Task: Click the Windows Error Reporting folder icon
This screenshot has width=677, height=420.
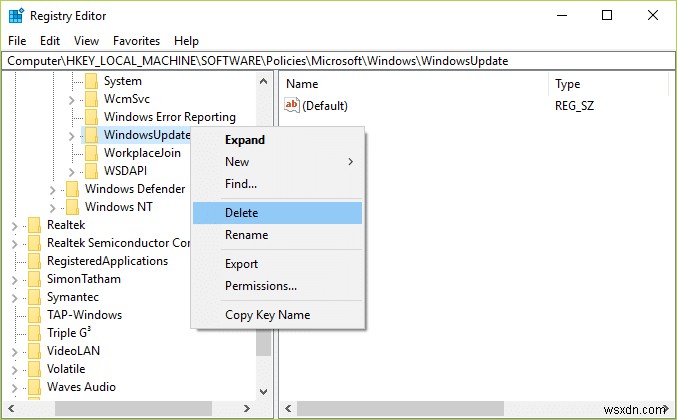Action: tap(92, 117)
